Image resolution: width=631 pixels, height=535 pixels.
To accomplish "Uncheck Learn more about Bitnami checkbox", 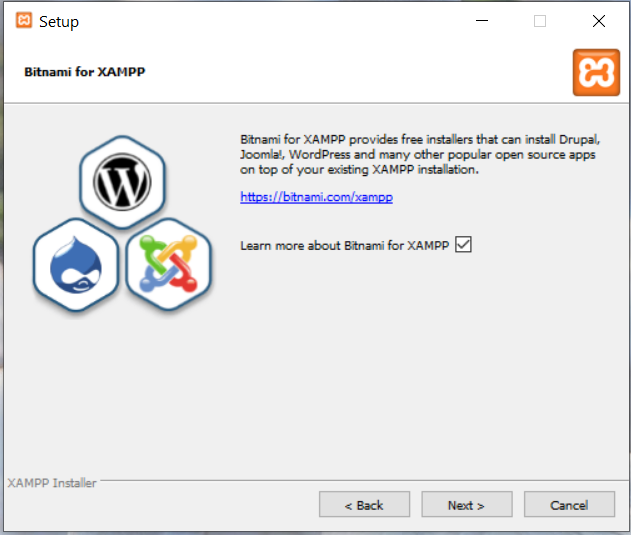I will pos(463,244).
